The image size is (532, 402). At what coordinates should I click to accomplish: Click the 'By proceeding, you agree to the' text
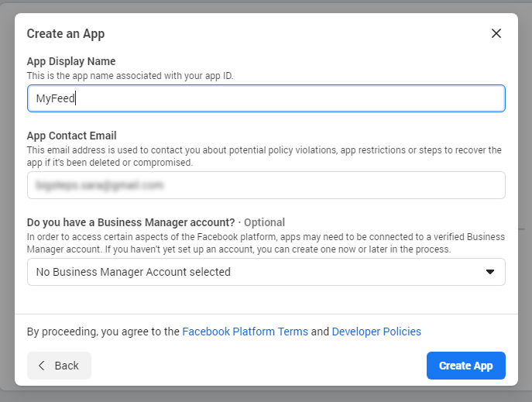(103, 332)
